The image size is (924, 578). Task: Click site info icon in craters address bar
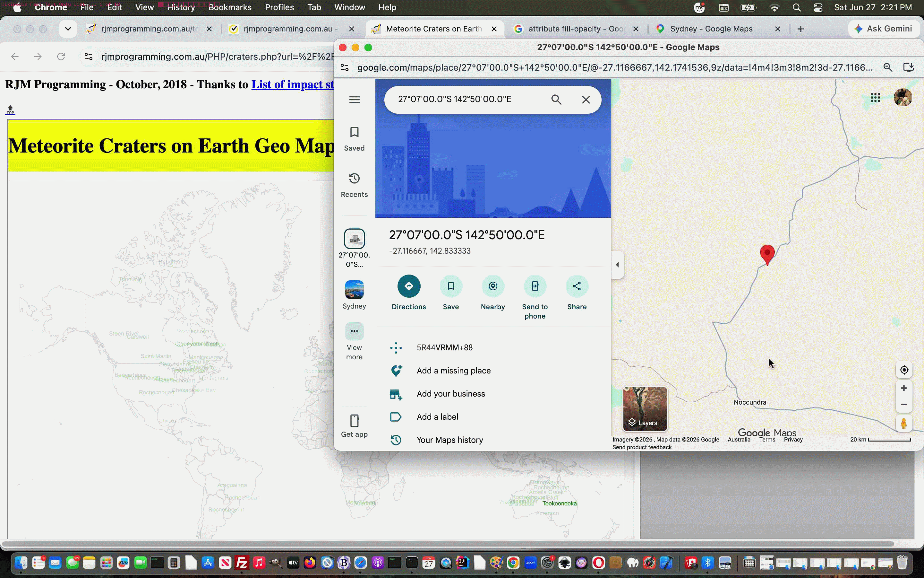point(89,57)
